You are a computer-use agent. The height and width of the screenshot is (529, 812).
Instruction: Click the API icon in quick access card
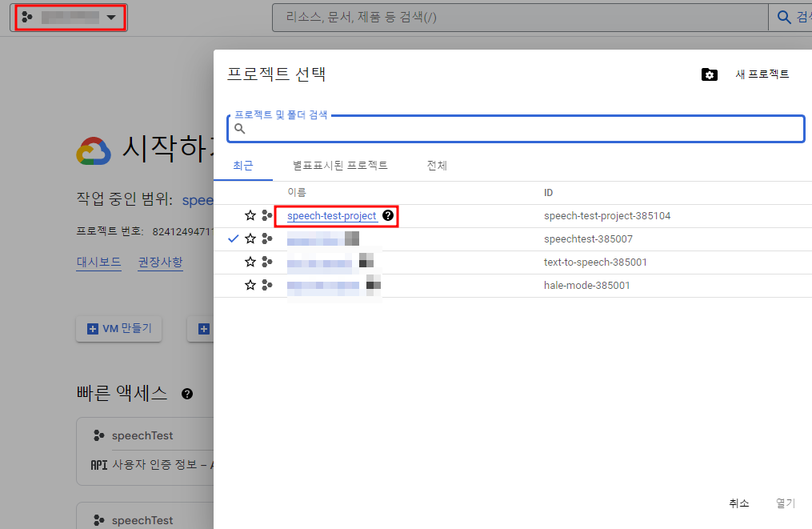(99, 465)
